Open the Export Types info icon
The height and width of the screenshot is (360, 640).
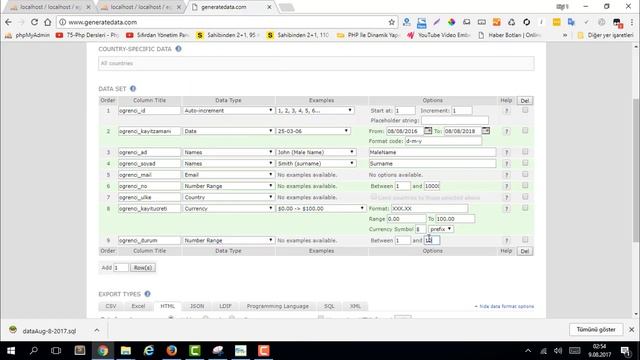tap(147, 294)
